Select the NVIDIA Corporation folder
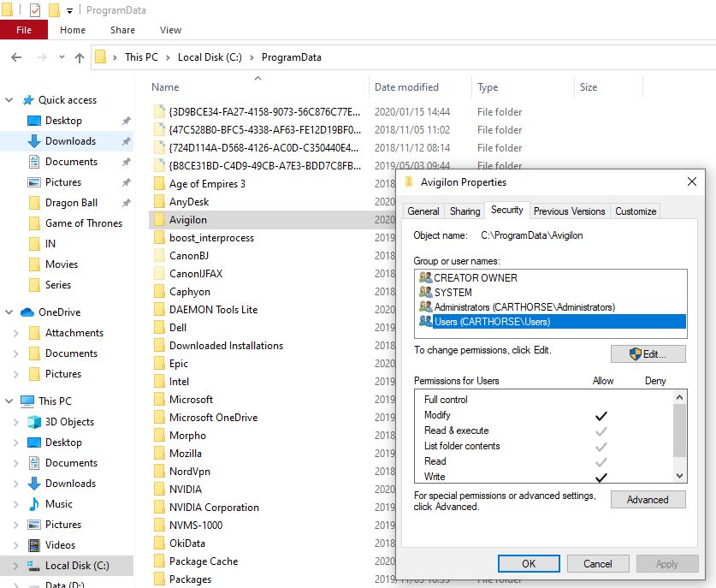Screen dimensions: 716x588 point(214,508)
